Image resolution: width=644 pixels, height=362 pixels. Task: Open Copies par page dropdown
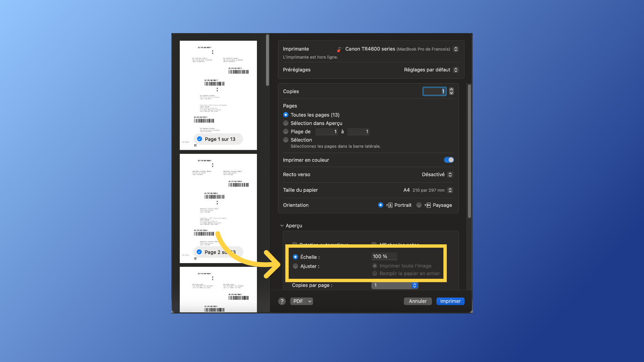tap(395, 285)
